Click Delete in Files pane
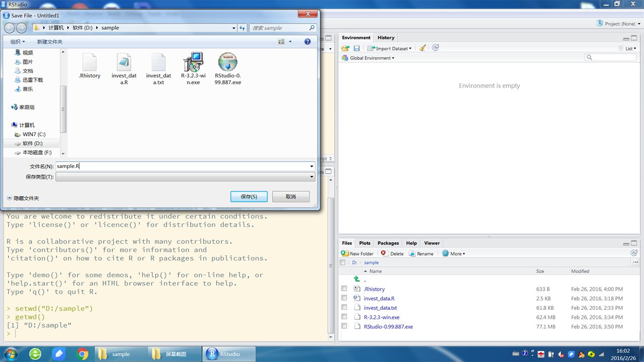644x362 pixels. coord(392,253)
